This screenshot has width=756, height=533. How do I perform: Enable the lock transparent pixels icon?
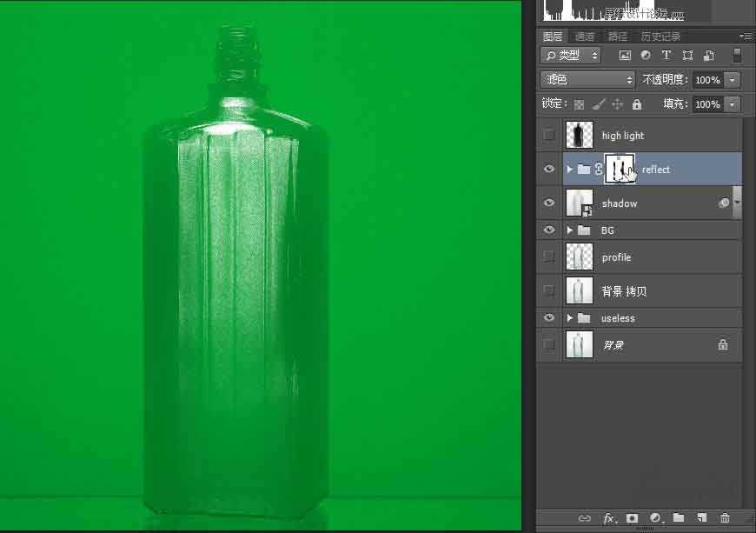click(x=580, y=104)
